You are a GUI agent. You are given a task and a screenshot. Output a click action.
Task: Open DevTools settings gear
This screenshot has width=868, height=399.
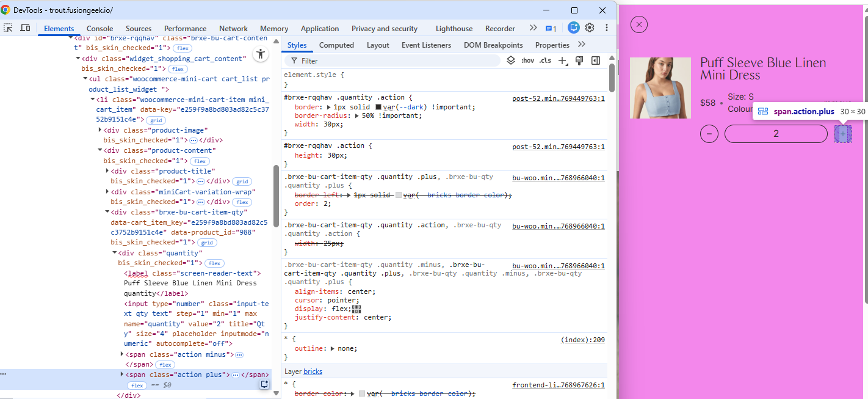[x=590, y=28]
